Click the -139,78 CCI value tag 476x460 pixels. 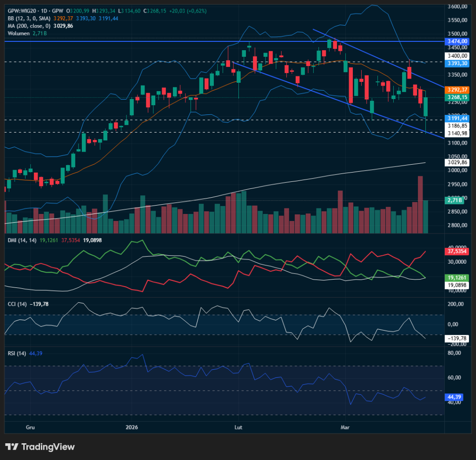[456, 339]
